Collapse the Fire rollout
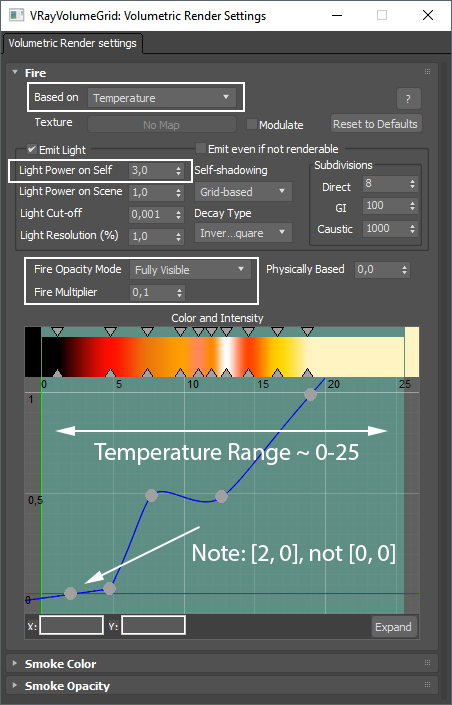Screen dimensions: 452x705 15,72
